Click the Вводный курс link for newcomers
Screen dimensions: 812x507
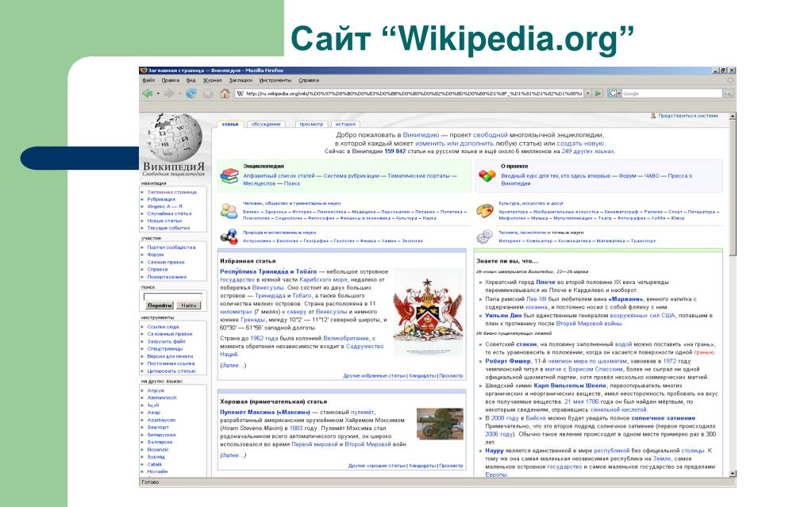556,176
